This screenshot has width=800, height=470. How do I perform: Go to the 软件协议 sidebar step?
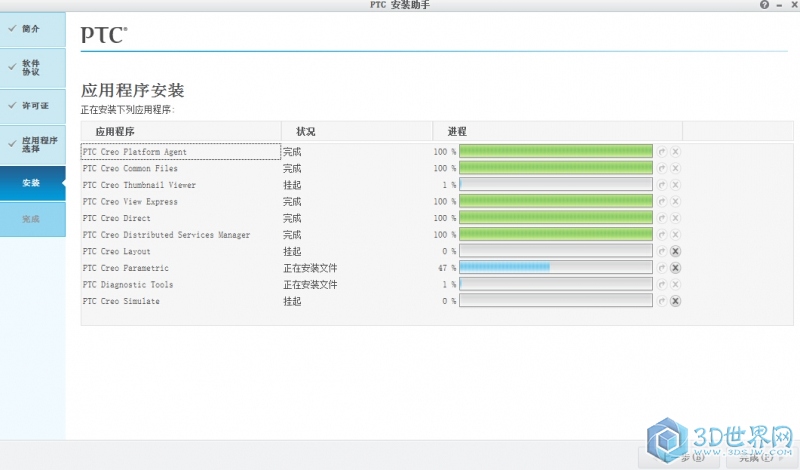pyautogui.click(x=32, y=67)
